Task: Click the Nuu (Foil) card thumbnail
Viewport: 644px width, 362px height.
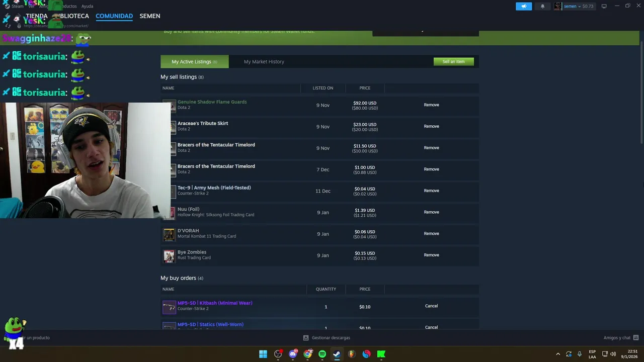Action: pyautogui.click(x=172, y=213)
